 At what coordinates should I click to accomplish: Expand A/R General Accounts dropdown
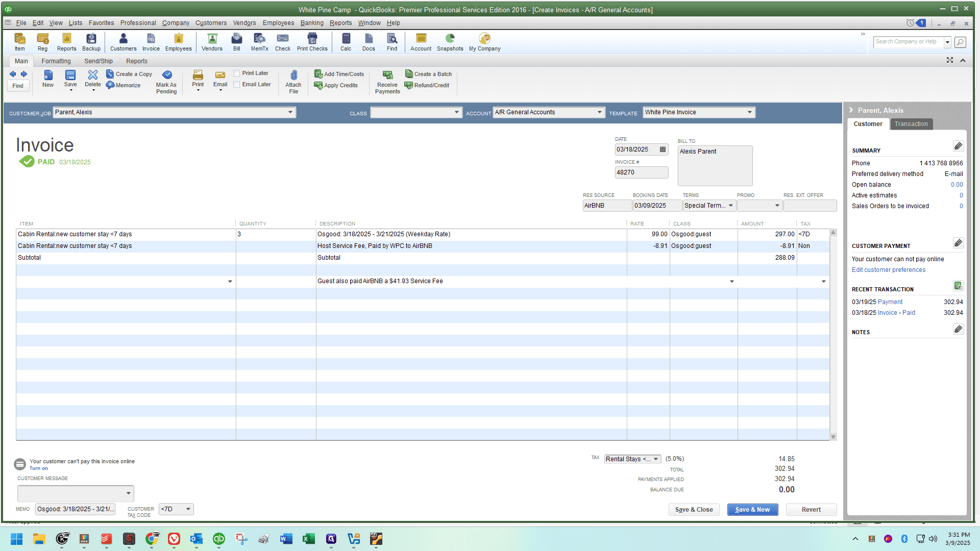point(600,112)
